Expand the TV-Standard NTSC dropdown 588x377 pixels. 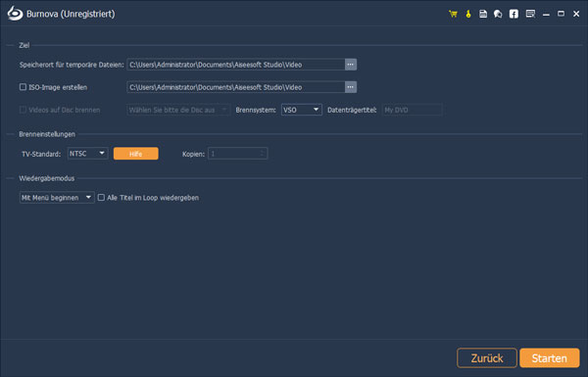coord(87,154)
